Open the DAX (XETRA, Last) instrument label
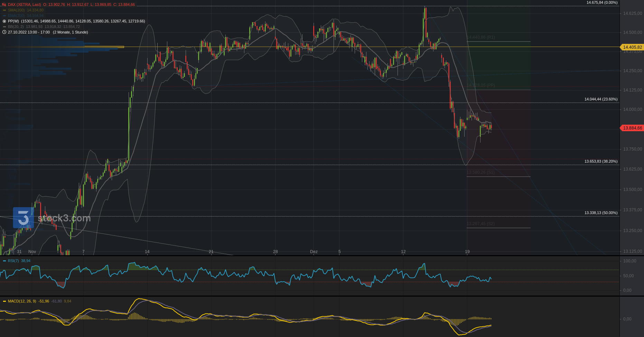Screen dimensions: 644x337 pyautogui.click(x=24, y=4)
